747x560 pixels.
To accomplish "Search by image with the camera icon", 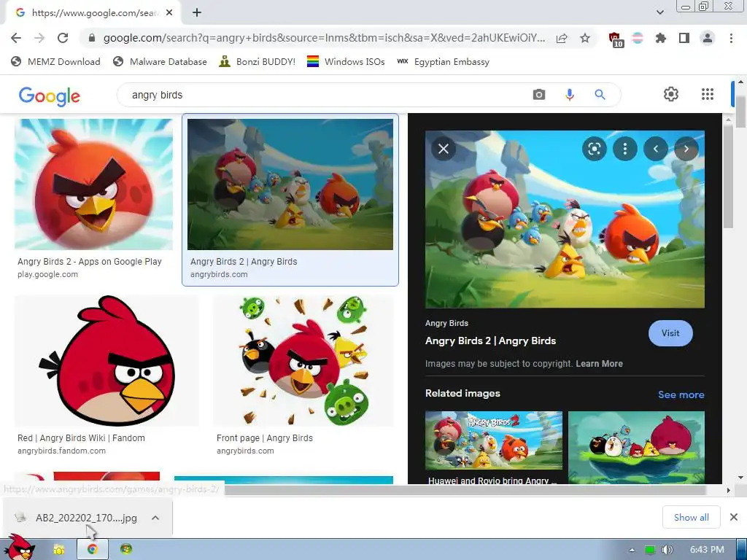I will tap(539, 95).
